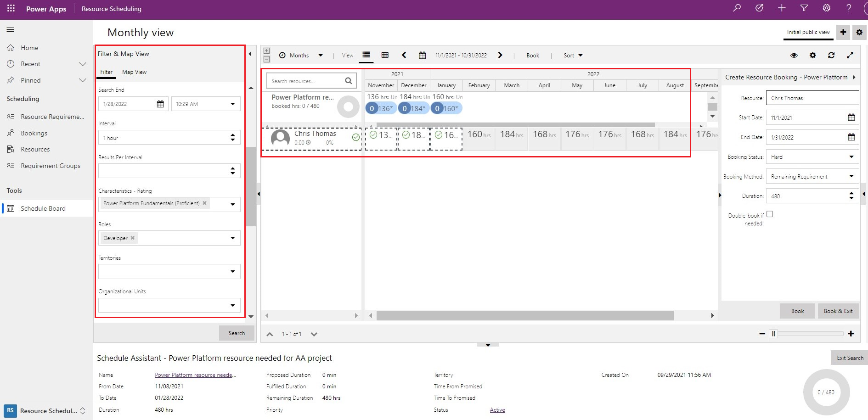This screenshot has width=868, height=420.
Task: Open board tab settings gear next to plus
Action: 859,32
